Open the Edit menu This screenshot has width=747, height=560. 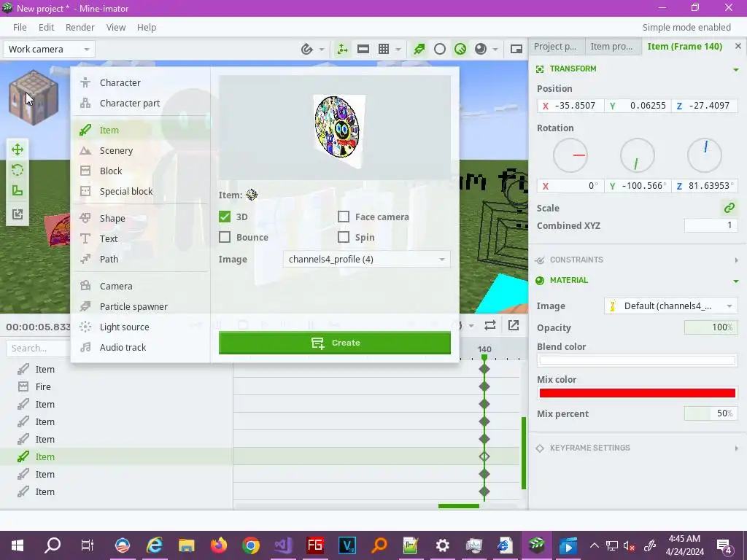(46, 28)
